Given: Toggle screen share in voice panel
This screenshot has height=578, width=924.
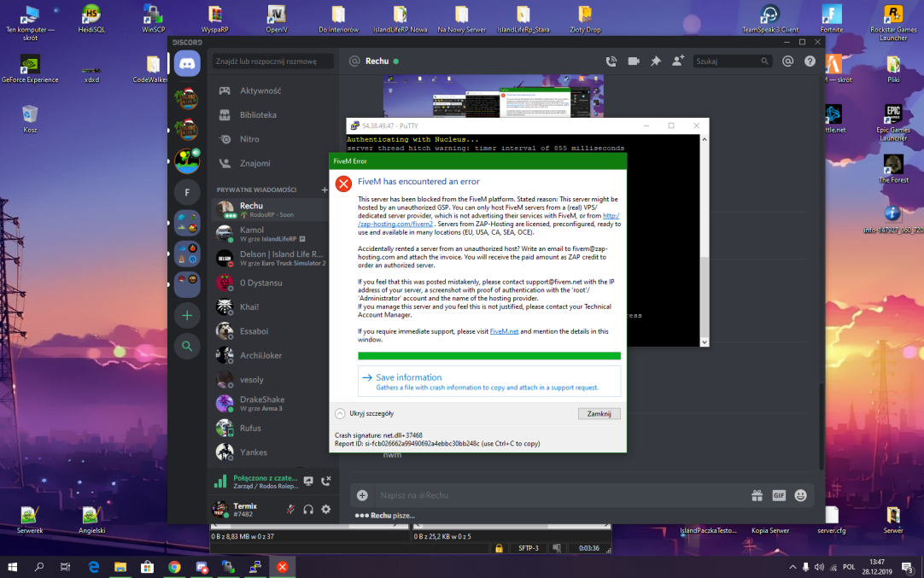Looking at the screenshot, I should point(308,482).
